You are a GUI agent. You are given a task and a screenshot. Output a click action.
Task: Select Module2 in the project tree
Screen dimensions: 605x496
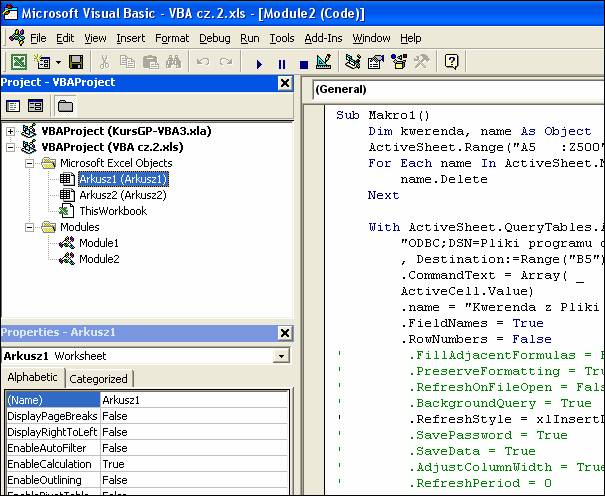point(99,259)
